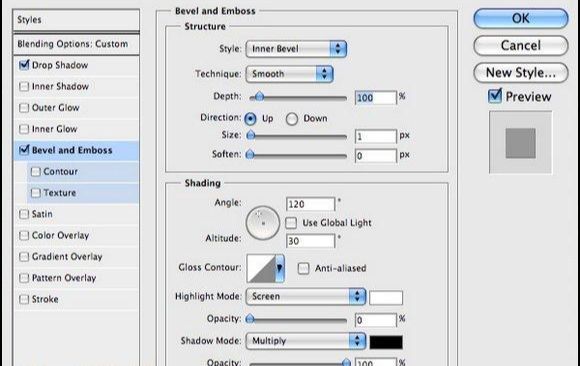Click the Depth percentage input field
Image resolution: width=580 pixels, height=366 pixels.
(x=375, y=98)
